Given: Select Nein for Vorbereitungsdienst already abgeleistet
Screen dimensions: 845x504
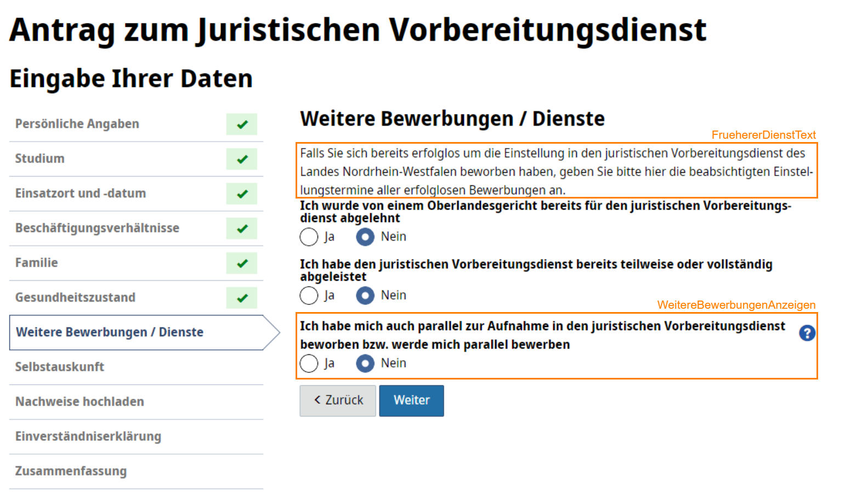Looking at the screenshot, I should pyautogui.click(x=365, y=296).
